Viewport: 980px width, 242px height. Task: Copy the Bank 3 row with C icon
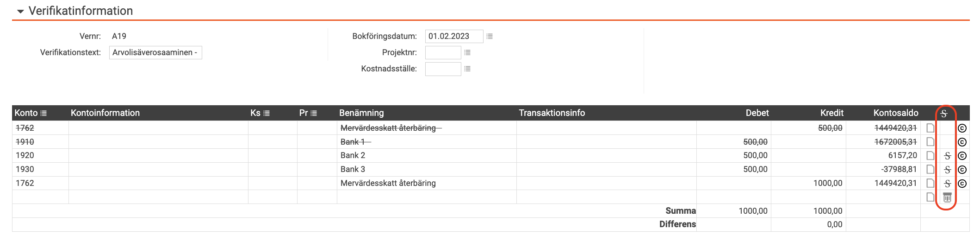coord(962,170)
